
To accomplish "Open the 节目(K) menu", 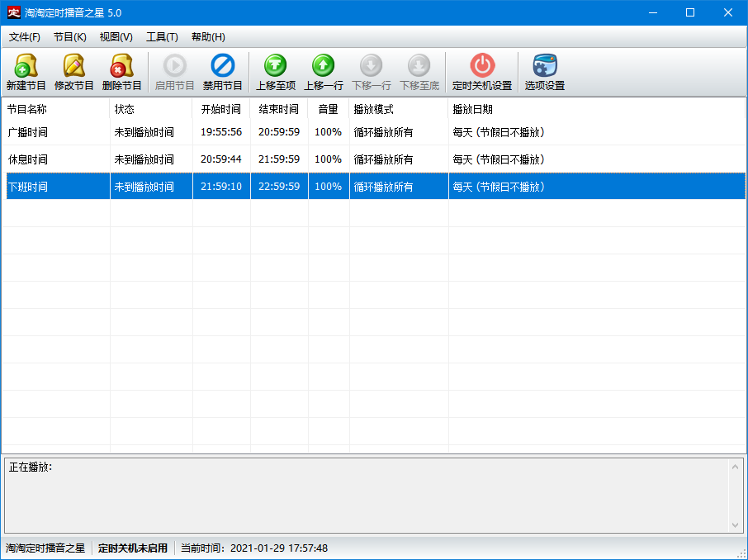I will point(70,37).
